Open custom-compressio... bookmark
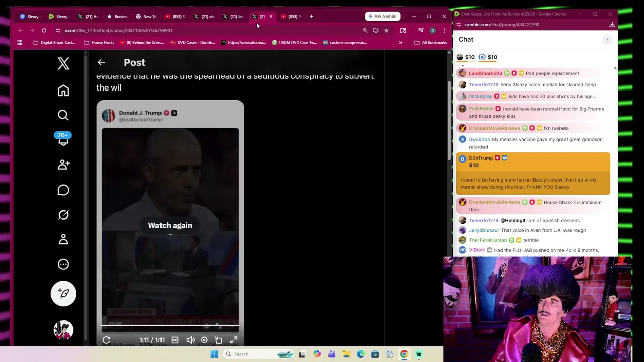Screen dimensions: 644x362 [345, 42]
